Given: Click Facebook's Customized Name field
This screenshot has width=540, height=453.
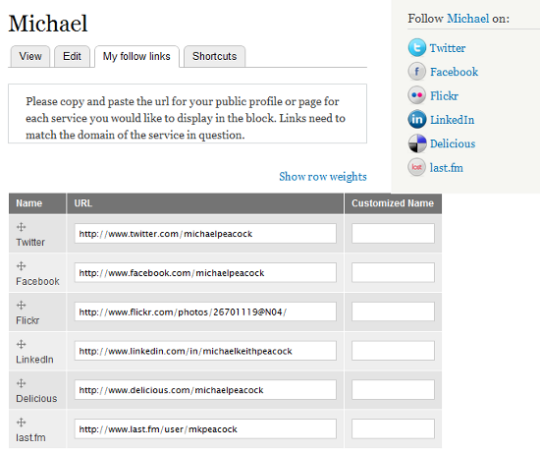Looking at the screenshot, I should tap(393, 272).
